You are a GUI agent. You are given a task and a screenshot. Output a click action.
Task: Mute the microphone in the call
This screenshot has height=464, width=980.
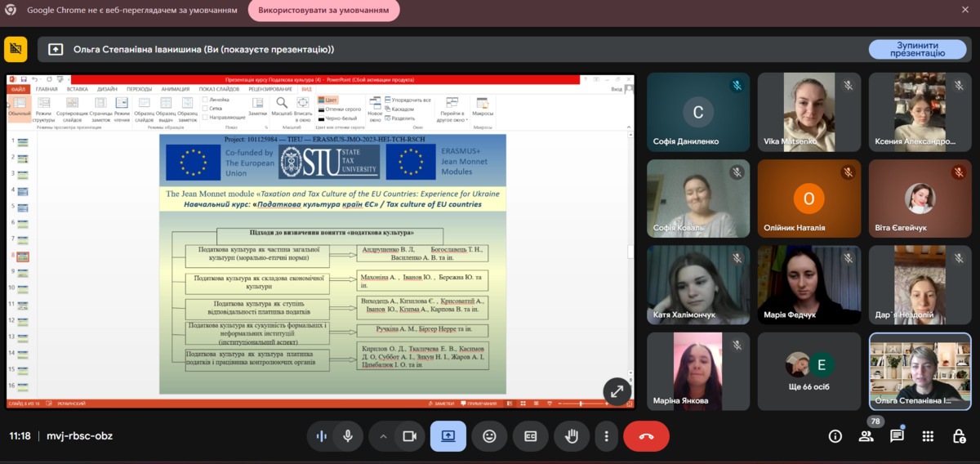pyautogui.click(x=348, y=436)
